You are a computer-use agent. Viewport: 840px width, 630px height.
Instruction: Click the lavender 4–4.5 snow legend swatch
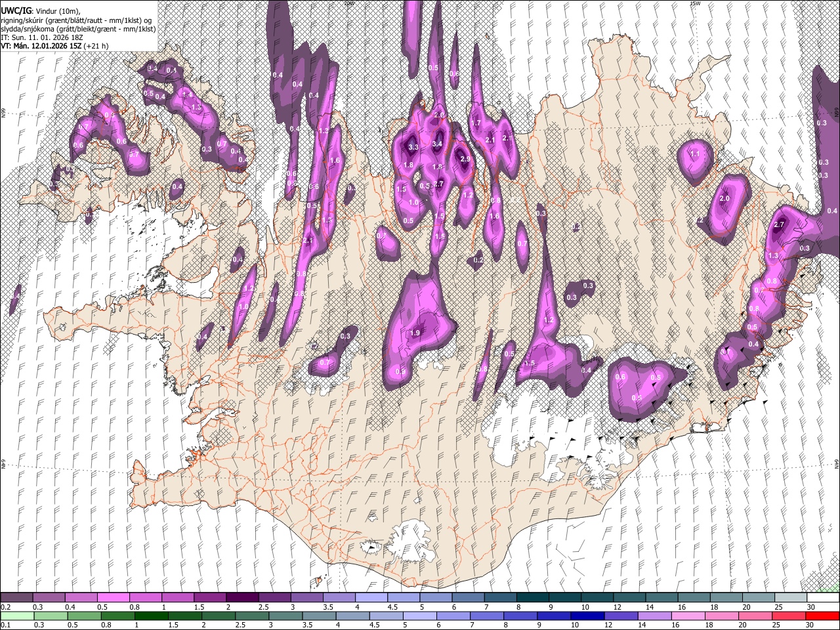(x=371, y=598)
